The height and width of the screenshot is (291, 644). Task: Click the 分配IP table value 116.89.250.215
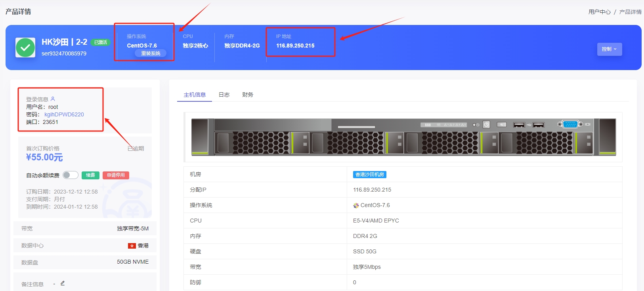point(372,190)
